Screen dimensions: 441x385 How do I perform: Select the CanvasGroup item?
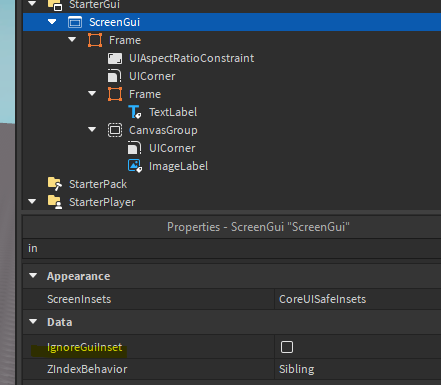point(163,130)
